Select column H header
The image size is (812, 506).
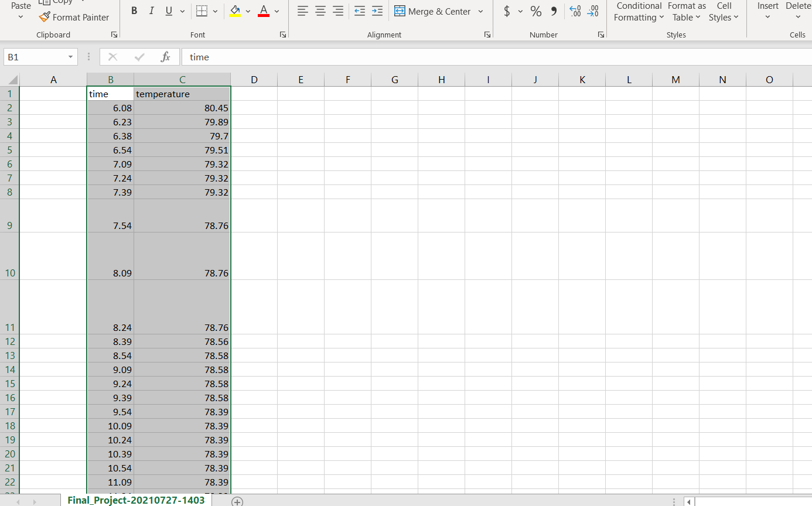[x=441, y=80]
